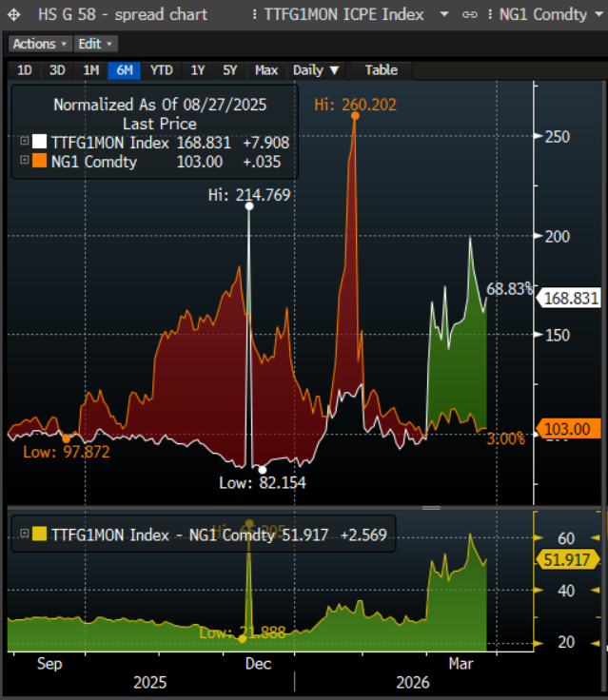Select the 1D time range
Image resolution: width=608 pixels, height=700 pixels.
(25, 70)
